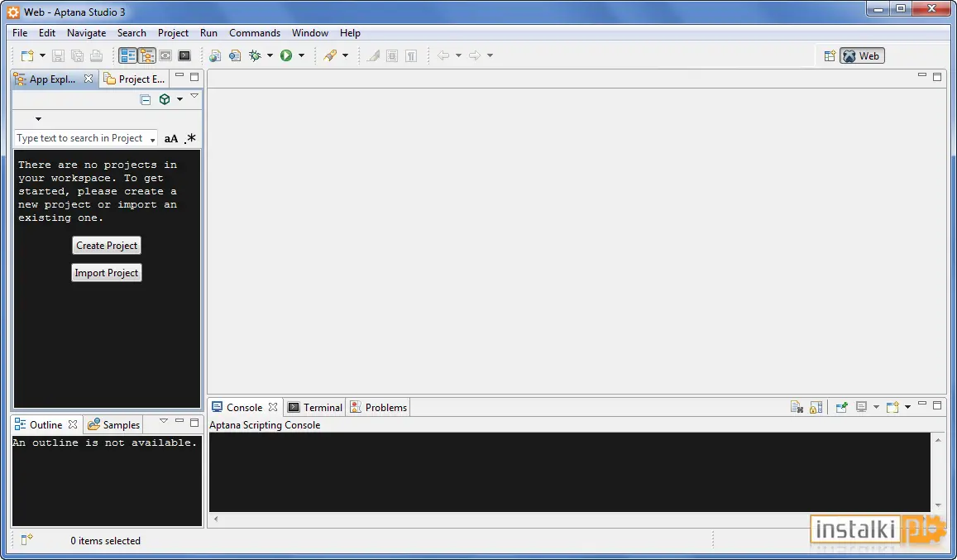
Task: Switch to the Problems tab
Action: point(379,407)
